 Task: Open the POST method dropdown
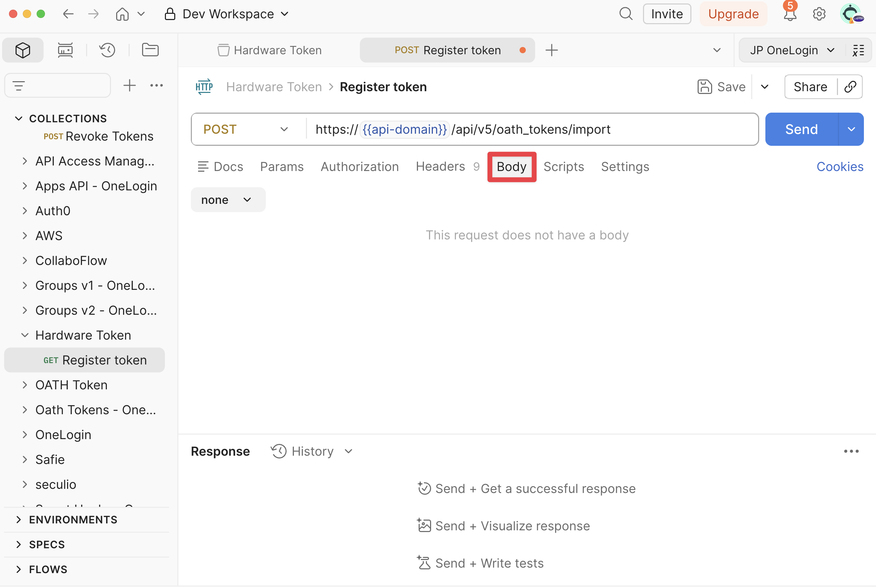[x=246, y=129]
